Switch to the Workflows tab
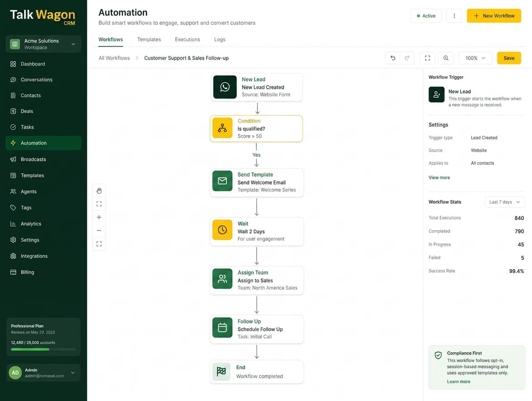 (x=111, y=40)
